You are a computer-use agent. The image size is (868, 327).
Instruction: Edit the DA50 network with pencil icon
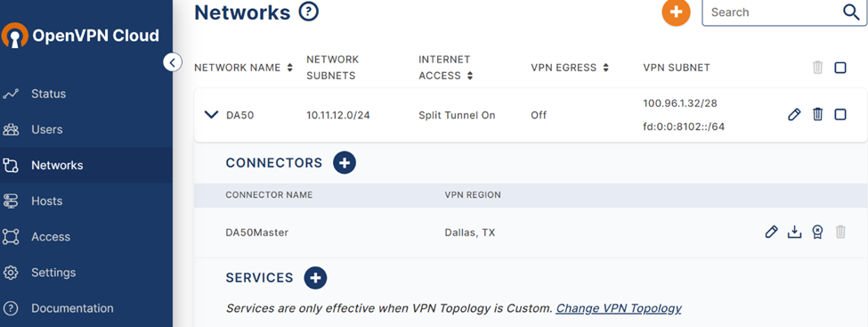[794, 115]
